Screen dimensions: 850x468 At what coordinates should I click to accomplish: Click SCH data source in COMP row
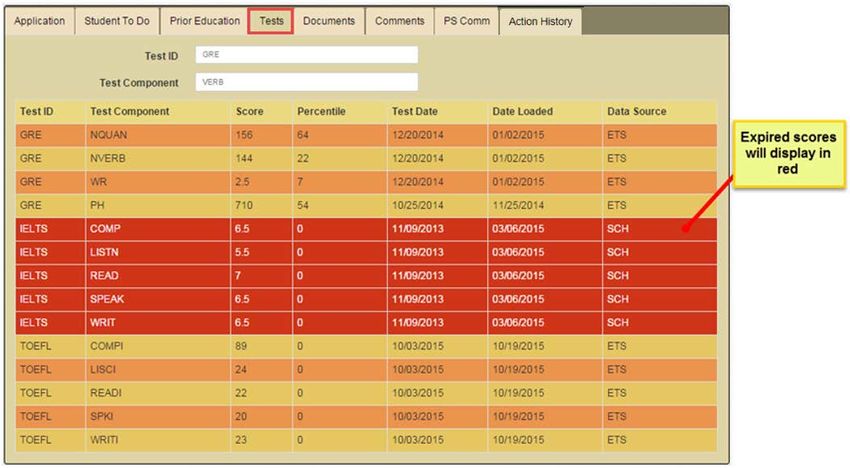point(659,229)
